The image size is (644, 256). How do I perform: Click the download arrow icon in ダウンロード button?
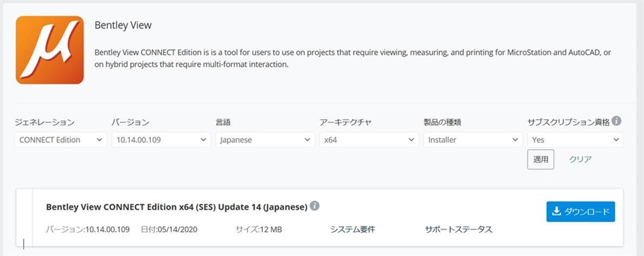click(x=557, y=212)
